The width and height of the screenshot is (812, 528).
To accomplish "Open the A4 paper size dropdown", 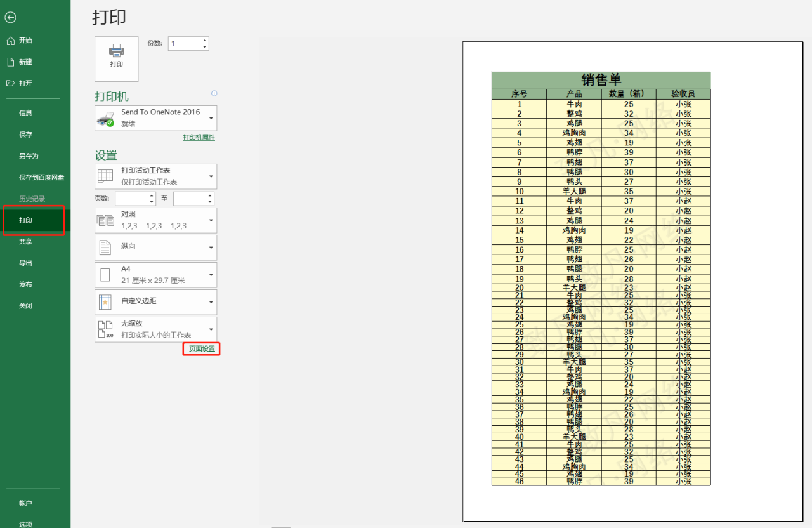I will [211, 275].
